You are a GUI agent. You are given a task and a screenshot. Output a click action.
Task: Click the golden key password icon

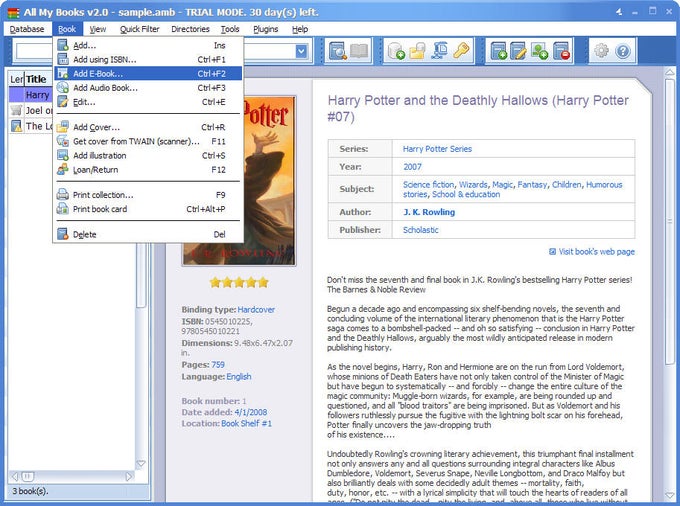tap(461, 51)
